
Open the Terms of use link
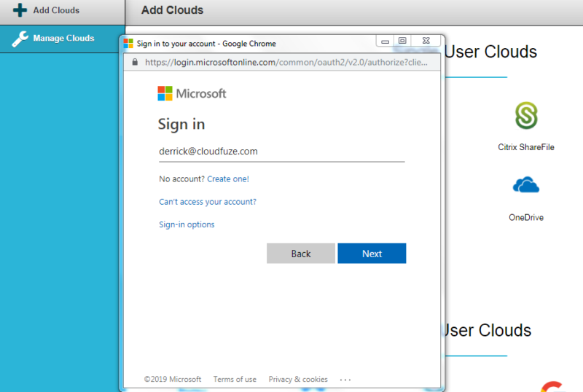click(235, 380)
